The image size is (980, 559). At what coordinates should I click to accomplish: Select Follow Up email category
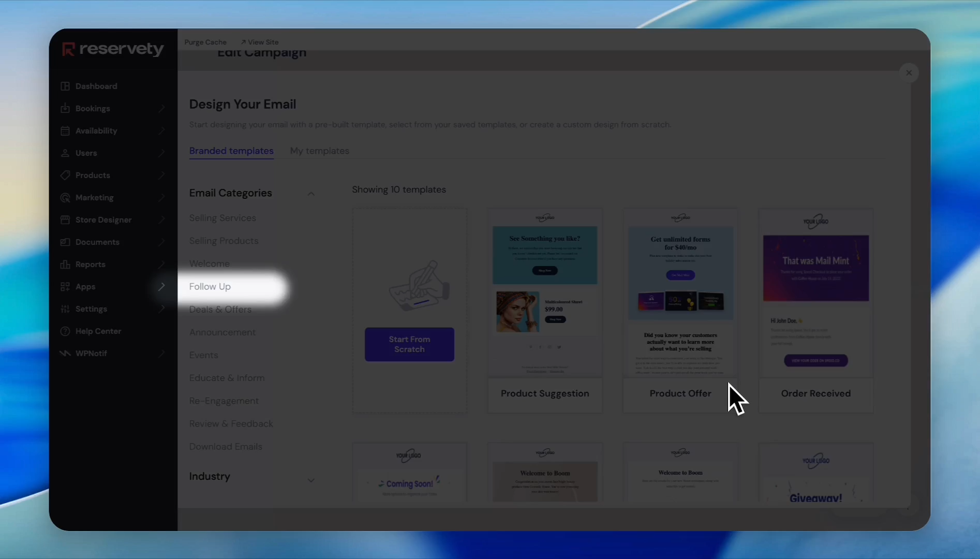210,286
